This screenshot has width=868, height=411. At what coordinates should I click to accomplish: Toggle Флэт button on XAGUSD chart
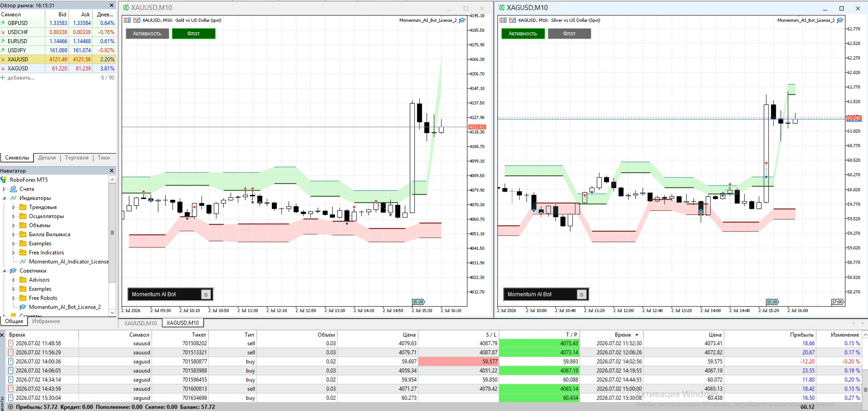[x=569, y=34]
